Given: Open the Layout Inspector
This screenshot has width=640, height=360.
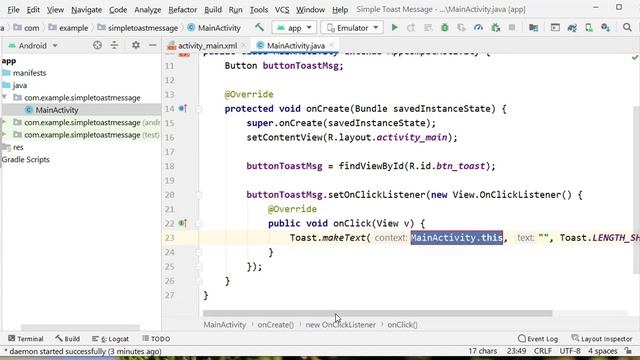Looking at the screenshot, I should pos(602,339).
